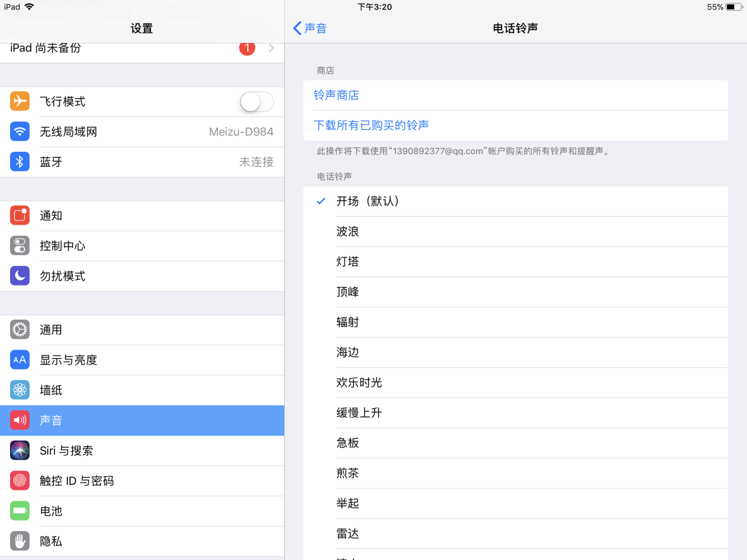Image resolution: width=747 pixels, height=560 pixels.
Task: Select the 欢乐时光 ringtone
Action: tap(359, 383)
